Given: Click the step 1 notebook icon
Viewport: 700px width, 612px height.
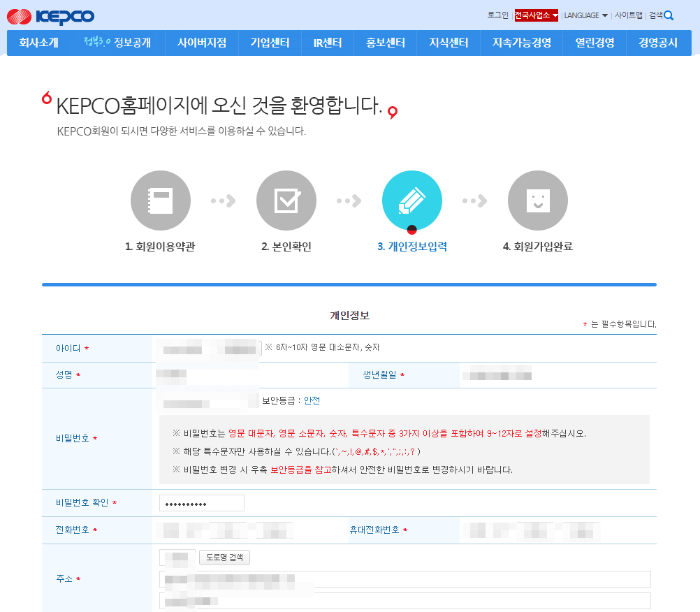Looking at the screenshot, I should pos(161,201).
